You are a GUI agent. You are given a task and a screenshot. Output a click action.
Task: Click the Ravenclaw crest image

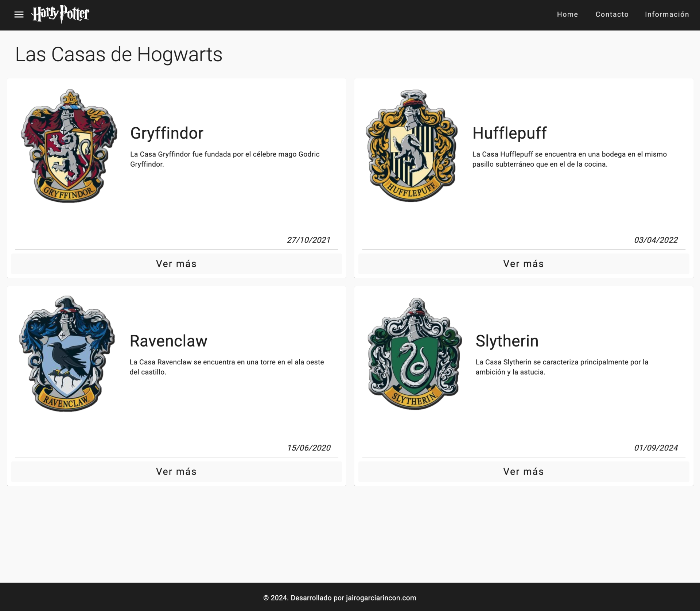pyautogui.click(x=67, y=354)
